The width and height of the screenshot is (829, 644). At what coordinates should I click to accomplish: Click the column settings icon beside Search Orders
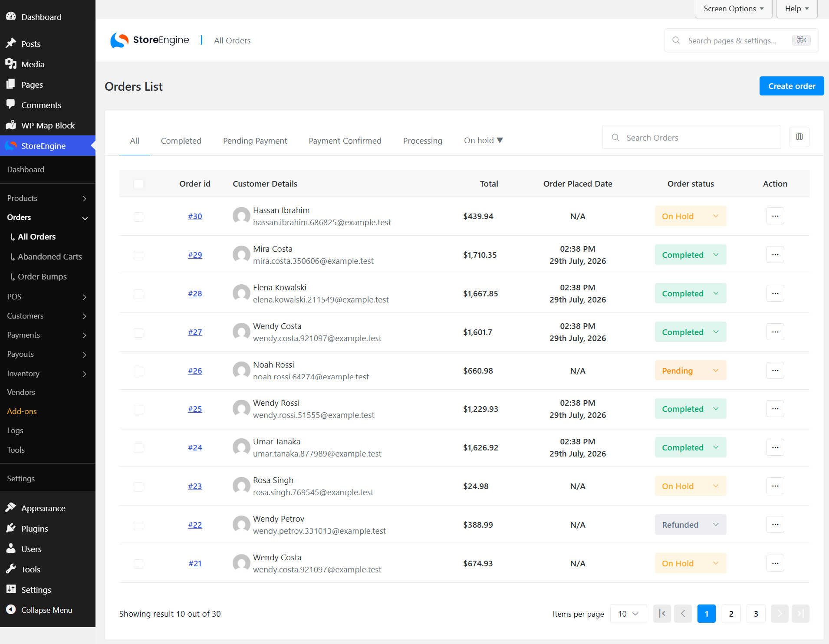799,137
